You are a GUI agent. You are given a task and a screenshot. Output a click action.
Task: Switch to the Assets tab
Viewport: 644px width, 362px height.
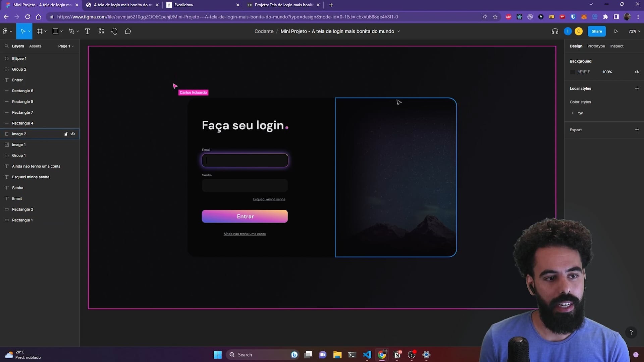tap(35, 46)
